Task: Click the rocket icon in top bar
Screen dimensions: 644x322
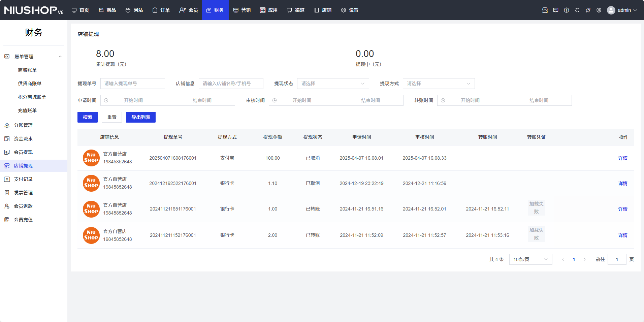Action: pyautogui.click(x=588, y=10)
